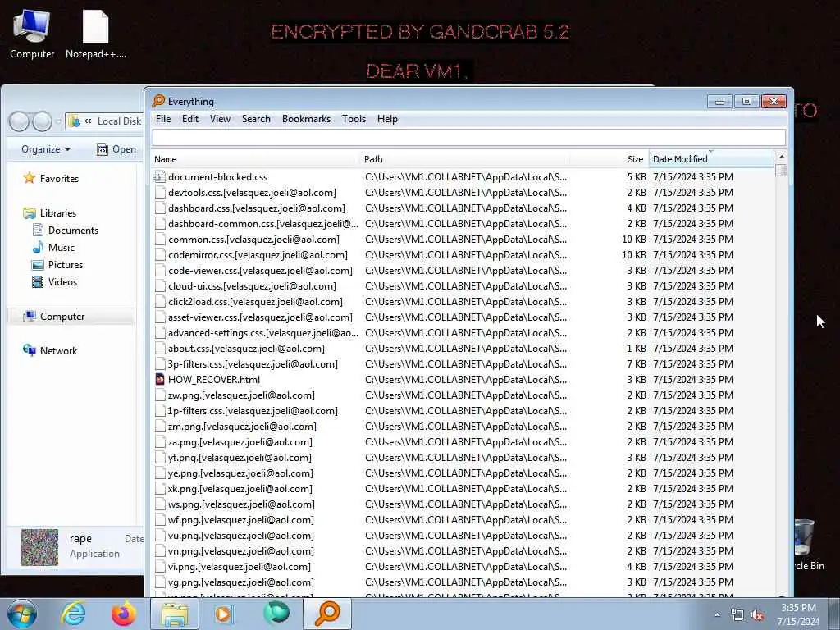
Task: Open the Edit menu in Everything
Action: [190, 119]
